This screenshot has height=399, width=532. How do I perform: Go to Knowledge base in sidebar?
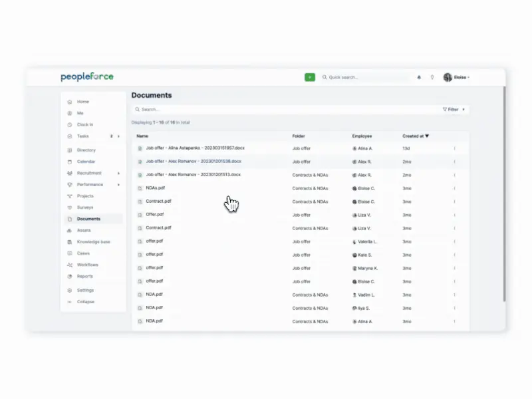(x=93, y=242)
